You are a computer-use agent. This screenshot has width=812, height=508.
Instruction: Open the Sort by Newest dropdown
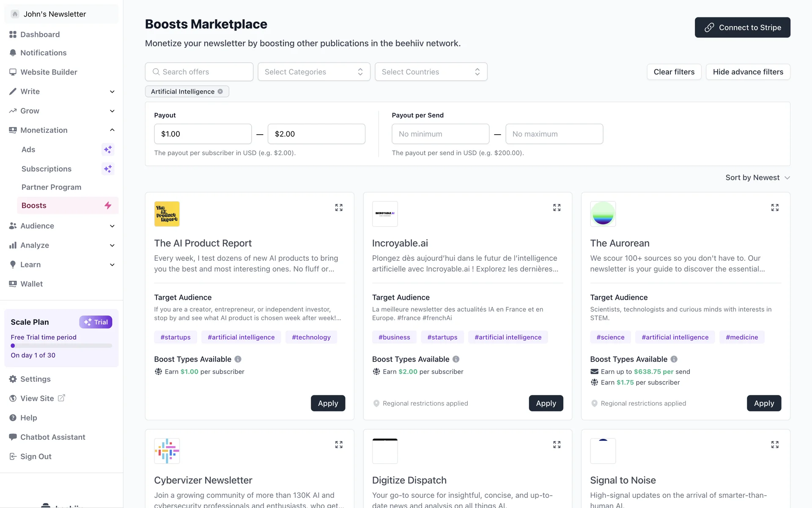click(757, 178)
